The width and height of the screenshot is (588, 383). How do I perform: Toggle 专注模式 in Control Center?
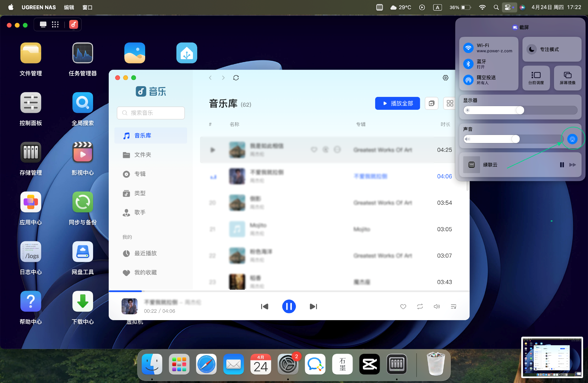(x=552, y=49)
